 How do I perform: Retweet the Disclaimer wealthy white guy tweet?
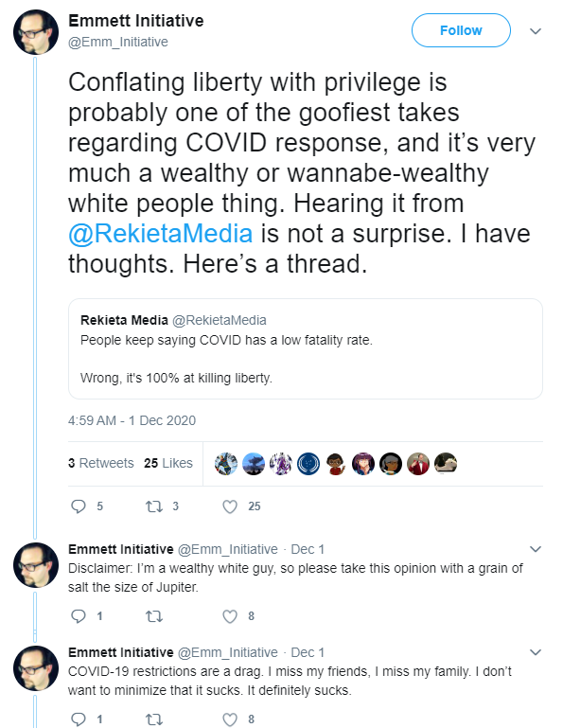coord(154,616)
